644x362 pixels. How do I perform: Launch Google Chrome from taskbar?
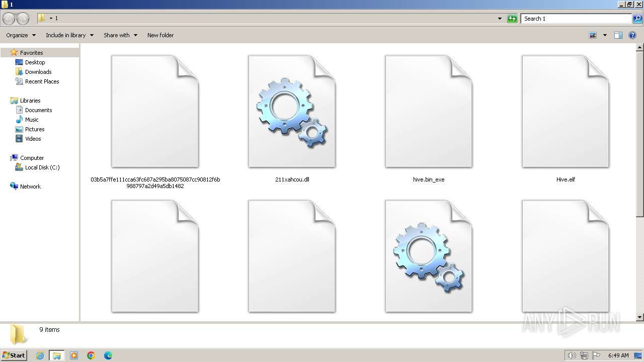[91, 355]
